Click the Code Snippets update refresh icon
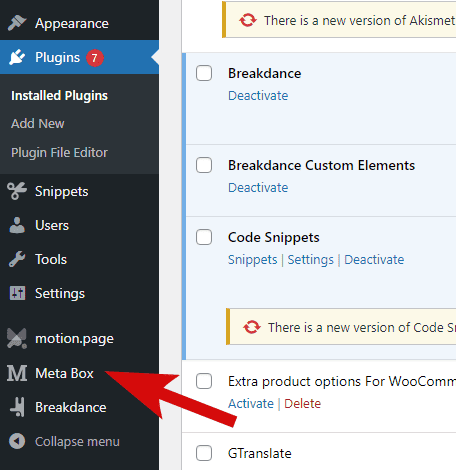456x470 pixels. (252, 327)
